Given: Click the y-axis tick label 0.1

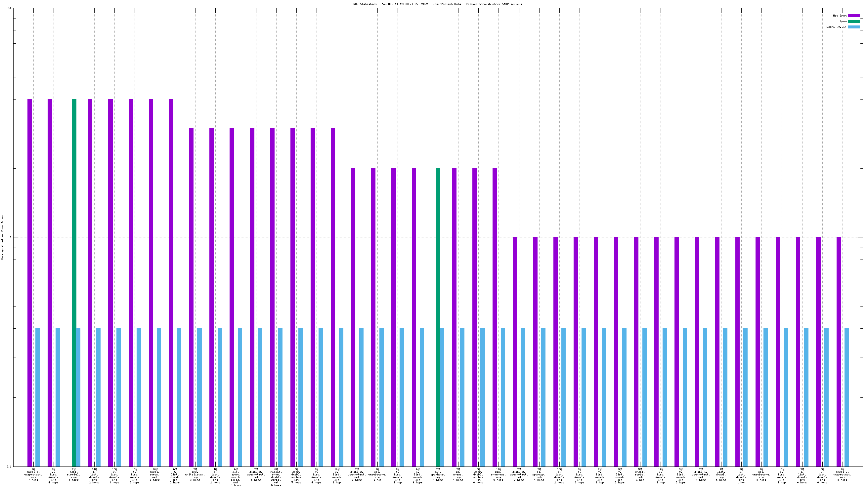Looking at the screenshot, I should click(9, 467).
